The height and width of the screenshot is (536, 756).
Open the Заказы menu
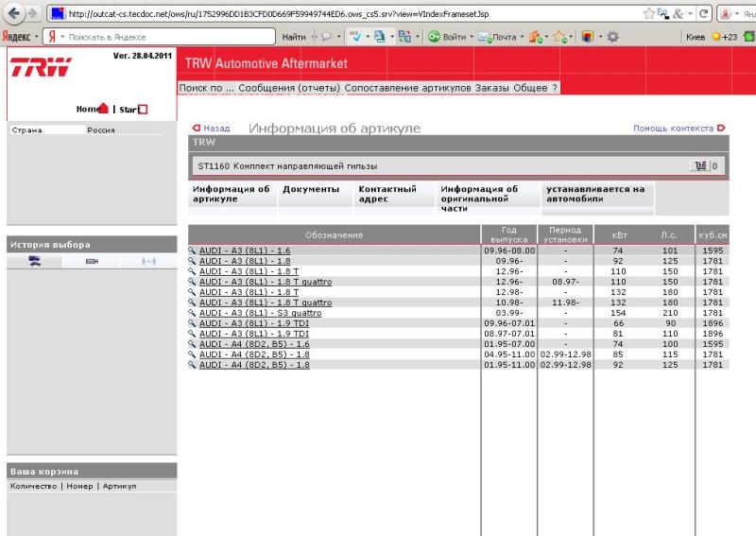click(x=491, y=88)
